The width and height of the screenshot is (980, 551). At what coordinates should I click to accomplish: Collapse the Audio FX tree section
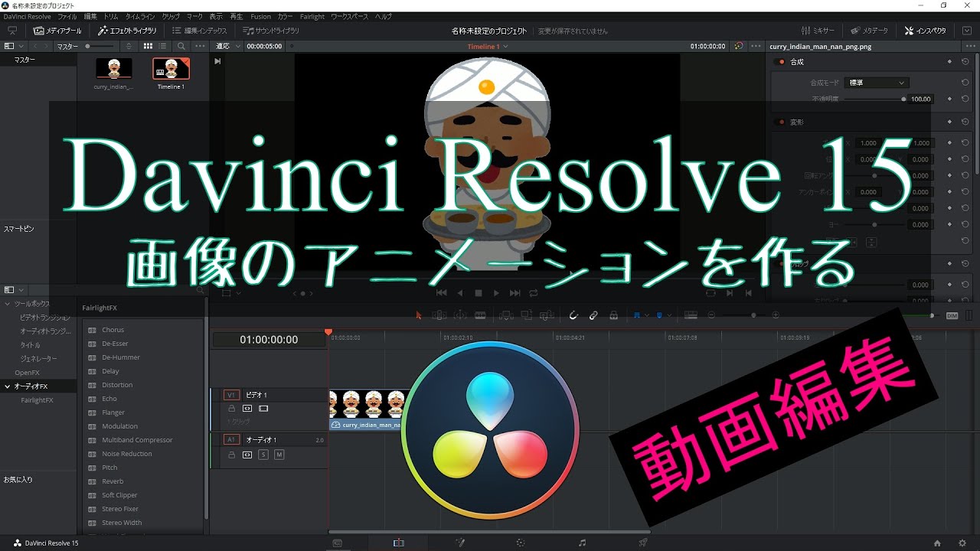[7, 386]
